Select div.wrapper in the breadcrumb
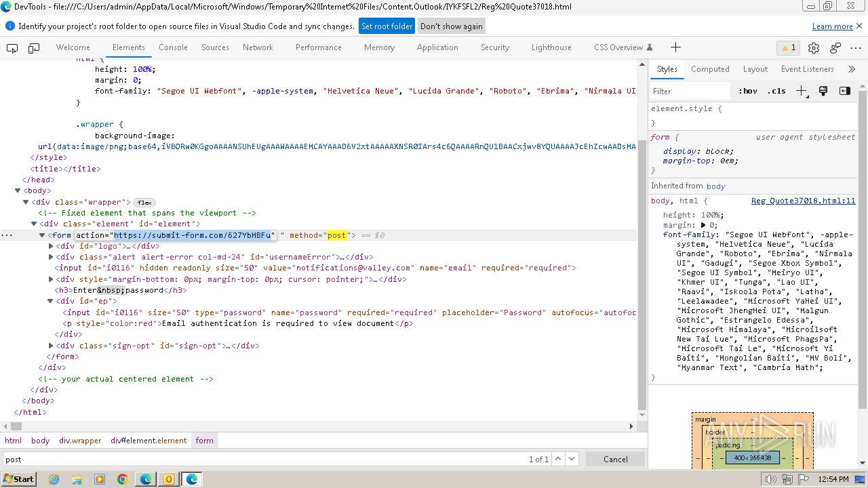868x488 pixels. (80, 441)
